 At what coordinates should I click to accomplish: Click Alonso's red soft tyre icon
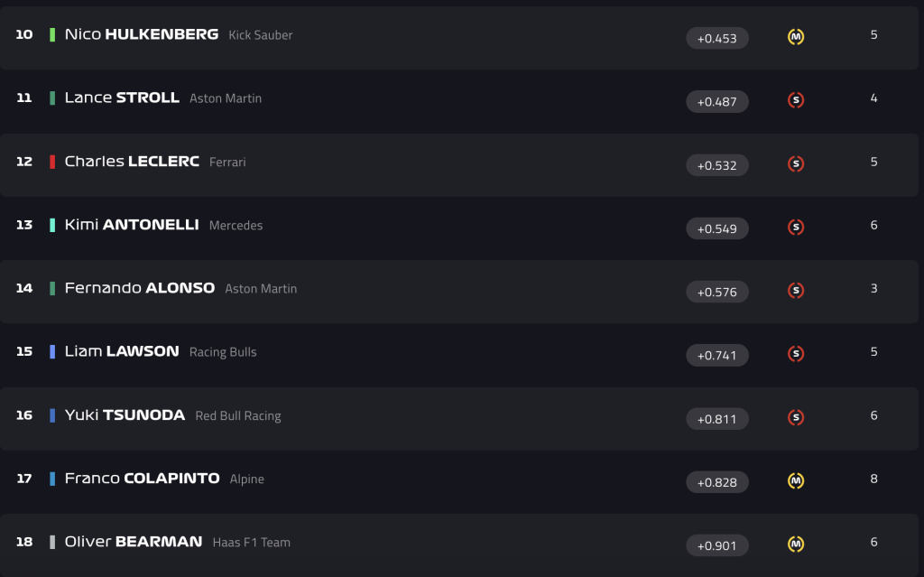[x=796, y=290]
